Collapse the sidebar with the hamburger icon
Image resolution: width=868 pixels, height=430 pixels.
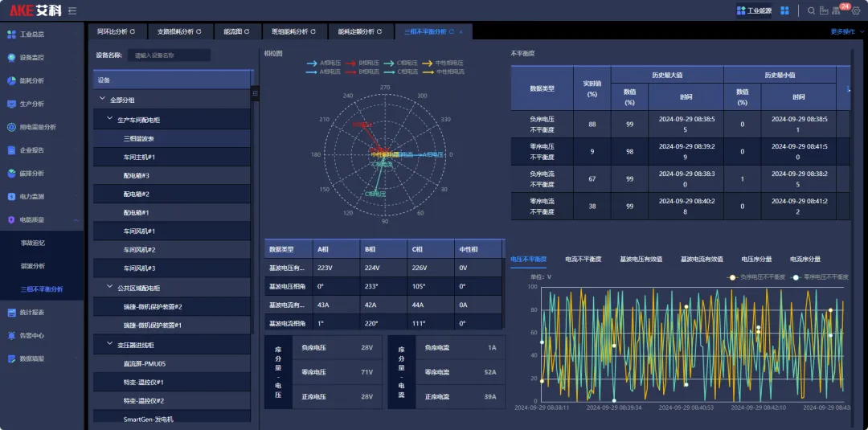(72, 10)
